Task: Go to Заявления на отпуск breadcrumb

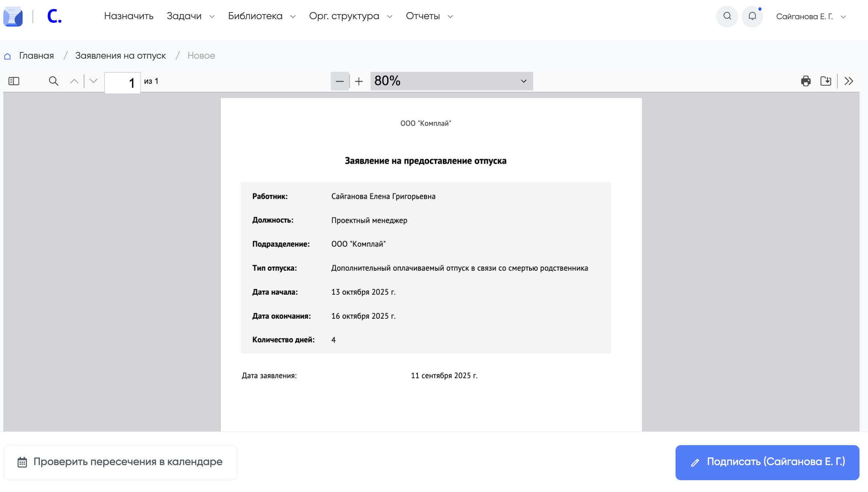Action: [121, 56]
